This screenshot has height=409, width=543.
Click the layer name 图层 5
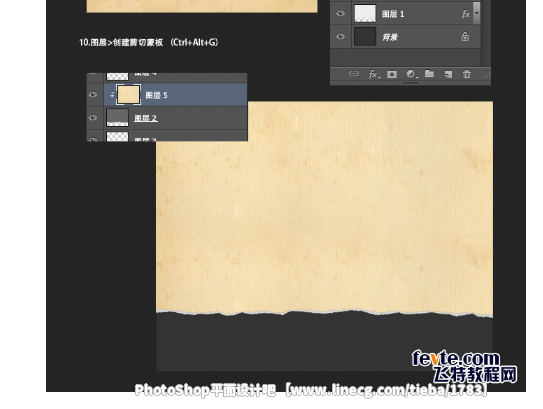click(156, 95)
